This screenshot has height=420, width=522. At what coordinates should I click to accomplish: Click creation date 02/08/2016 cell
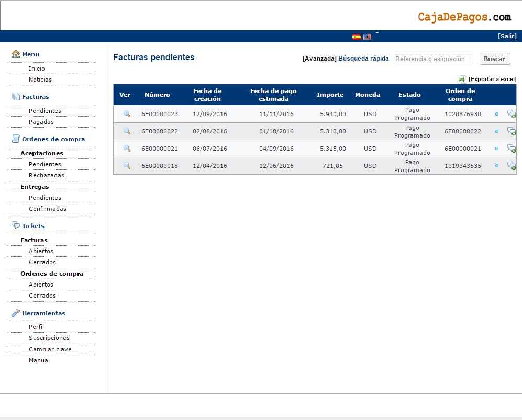[210, 131]
